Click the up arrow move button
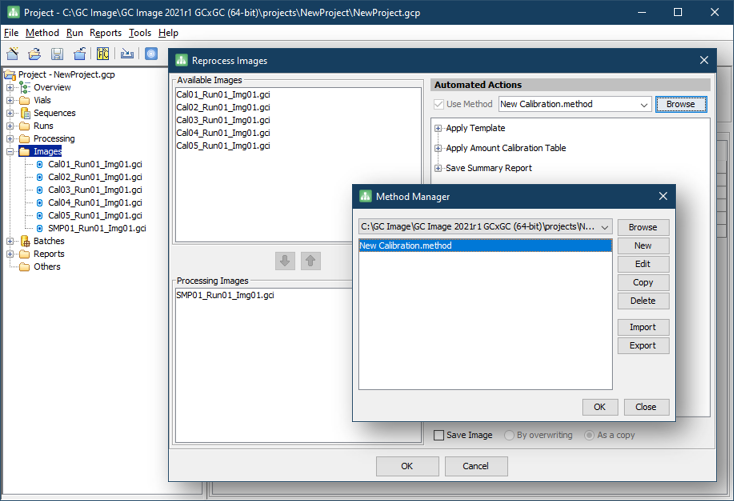Image resolution: width=734 pixels, height=501 pixels. pyautogui.click(x=311, y=261)
